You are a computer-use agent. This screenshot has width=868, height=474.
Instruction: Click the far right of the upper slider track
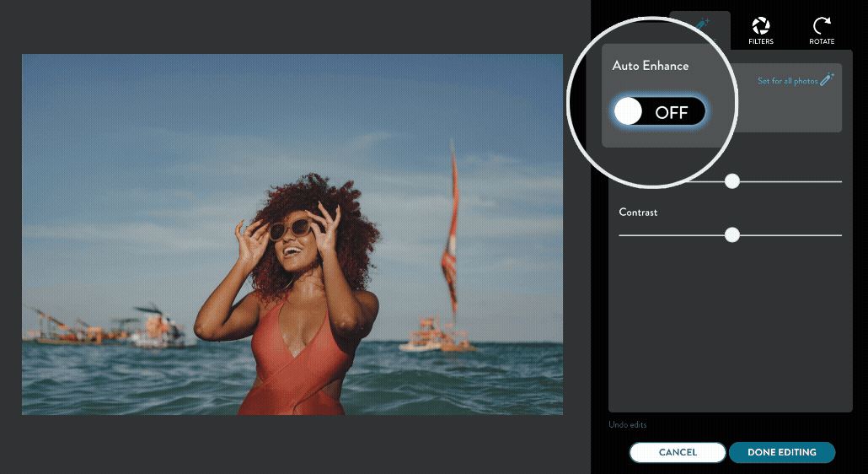[x=839, y=181]
